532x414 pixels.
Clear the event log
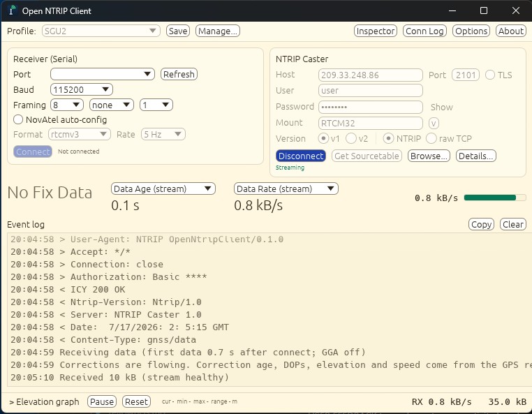point(513,224)
